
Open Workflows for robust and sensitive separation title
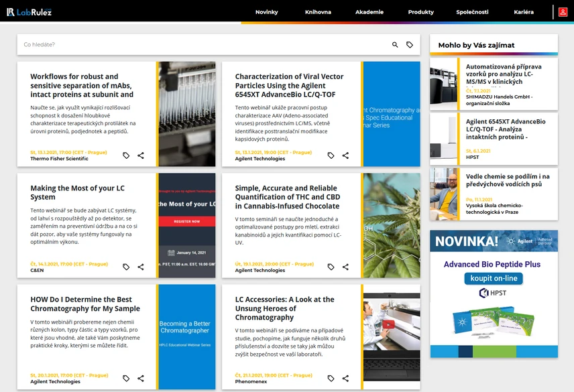pyautogui.click(x=82, y=86)
